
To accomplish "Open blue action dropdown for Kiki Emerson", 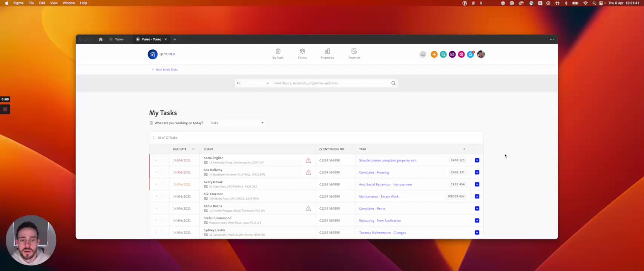I will [x=477, y=196].
